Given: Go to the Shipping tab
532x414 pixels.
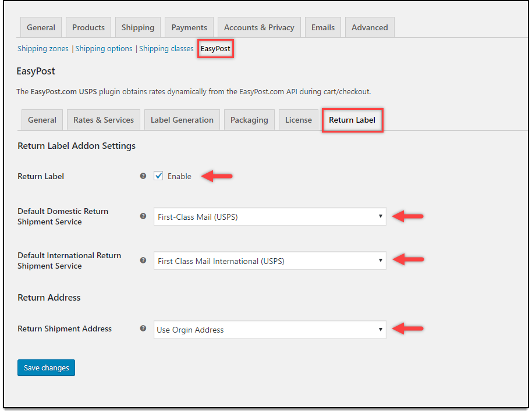Looking at the screenshot, I should tap(138, 27).
